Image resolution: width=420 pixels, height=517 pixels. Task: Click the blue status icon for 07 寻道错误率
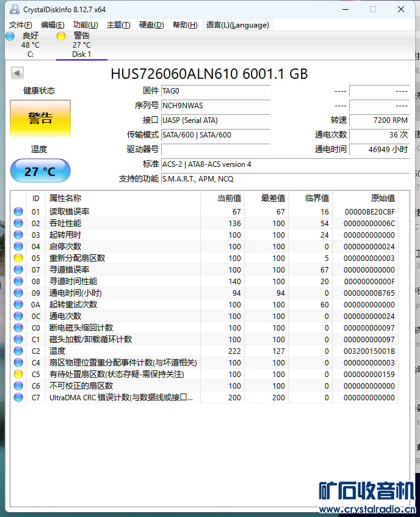18,269
